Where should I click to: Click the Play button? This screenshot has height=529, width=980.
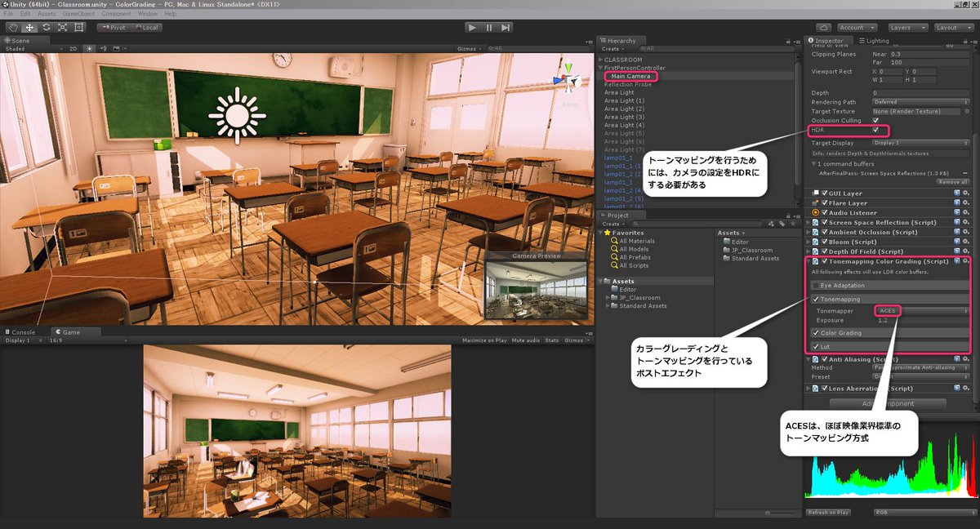[471, 28]
